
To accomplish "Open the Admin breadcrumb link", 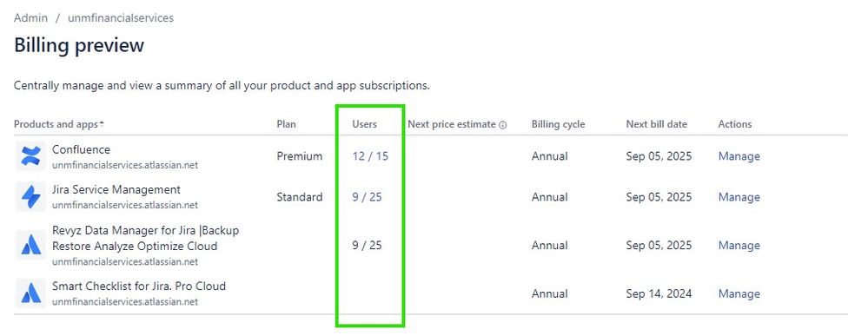I will point(30,17).
